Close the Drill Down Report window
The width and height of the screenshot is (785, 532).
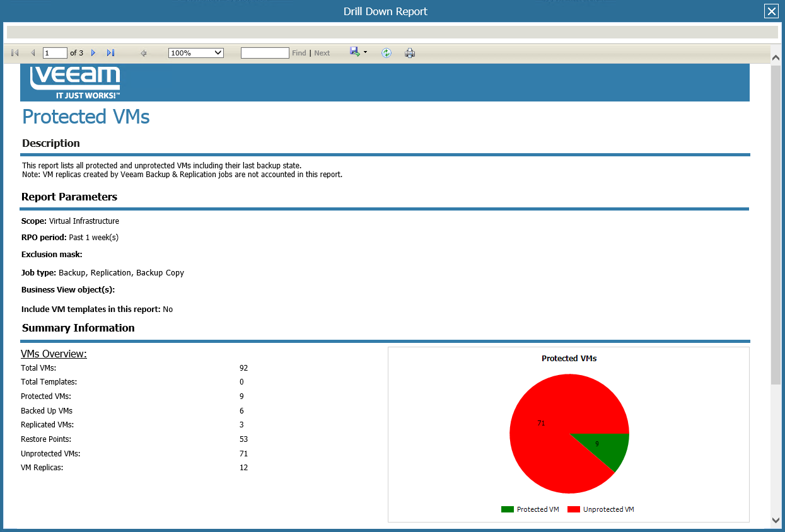(771, 11)
